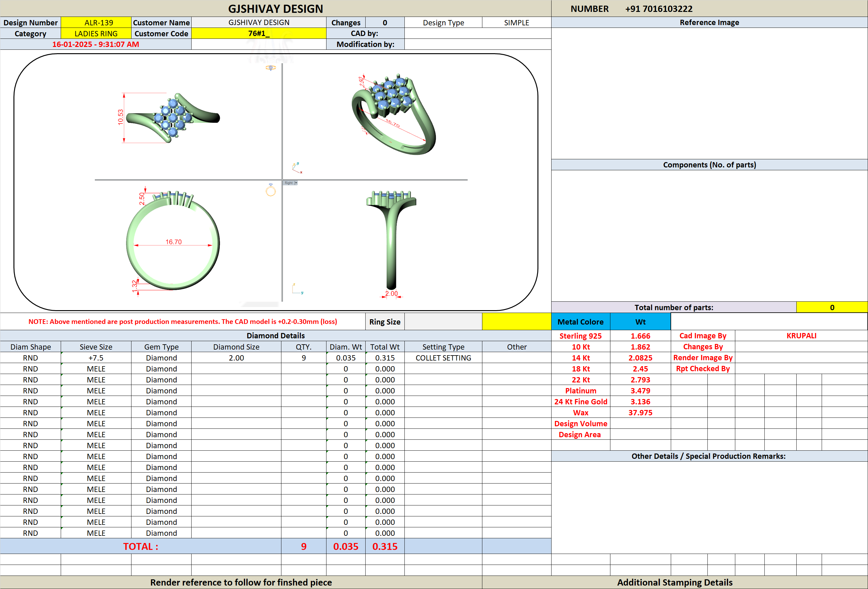
Task: Click the "Setting Type" column header
Action: 443,346
